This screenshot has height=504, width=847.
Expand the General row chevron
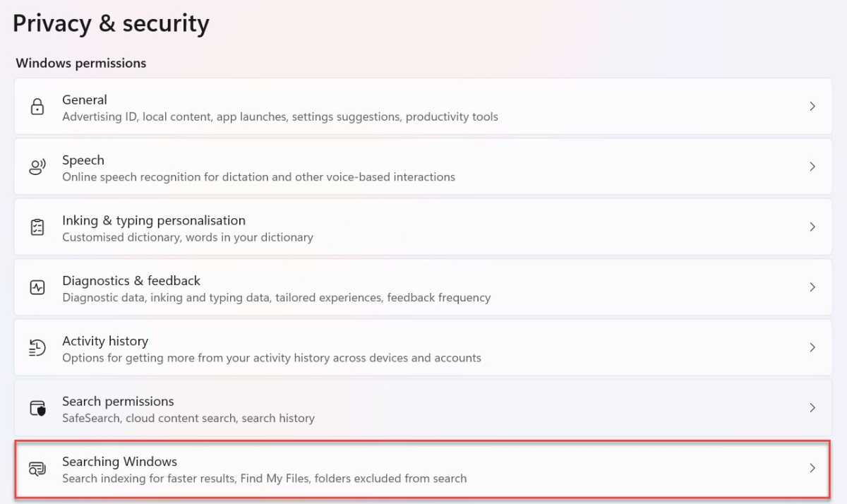tap(812, 107)
